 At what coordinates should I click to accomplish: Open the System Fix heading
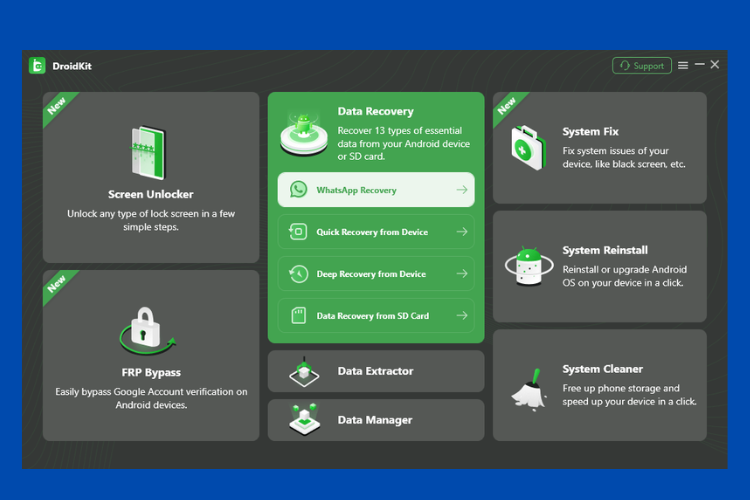590,132
